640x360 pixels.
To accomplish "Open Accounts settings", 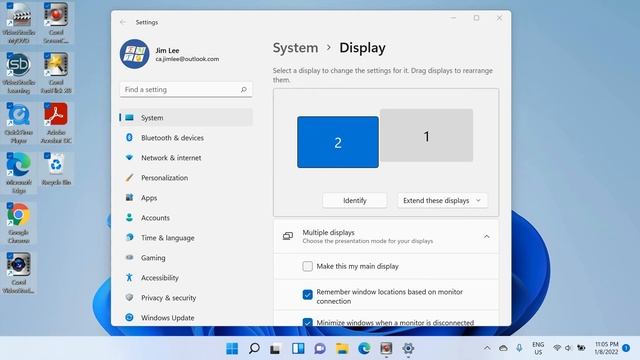I will click(186, 218).
